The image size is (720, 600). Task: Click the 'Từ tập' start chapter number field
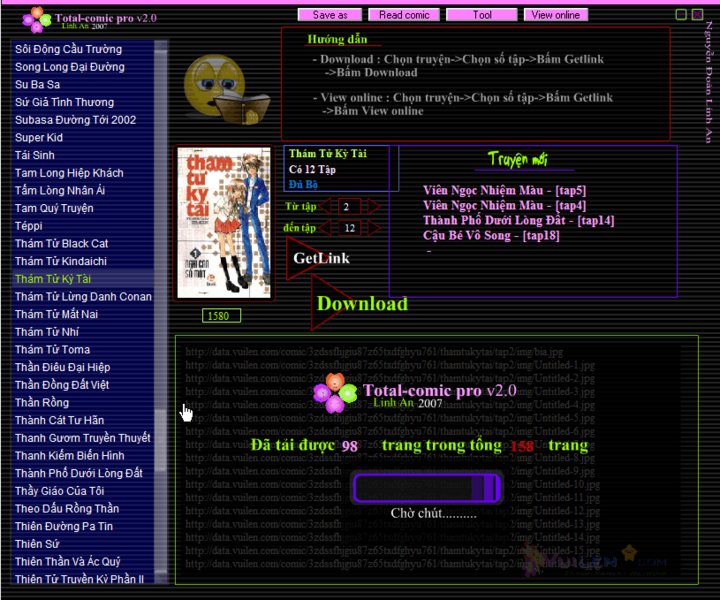[x=348, y=206]
